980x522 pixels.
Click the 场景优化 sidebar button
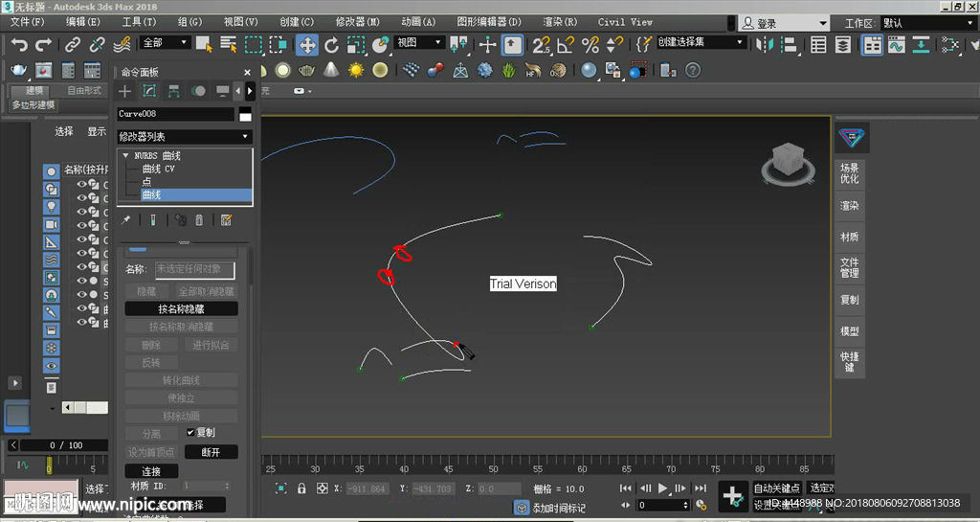tap(850, 173)
